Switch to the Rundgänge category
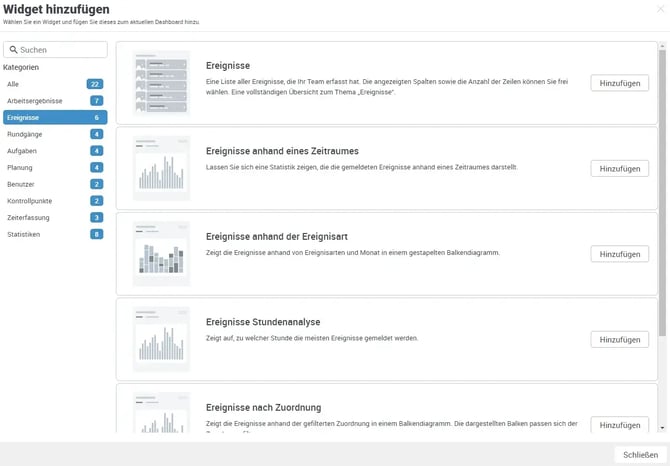The height and width of the screenshot is (466, 670). [55, 134]
